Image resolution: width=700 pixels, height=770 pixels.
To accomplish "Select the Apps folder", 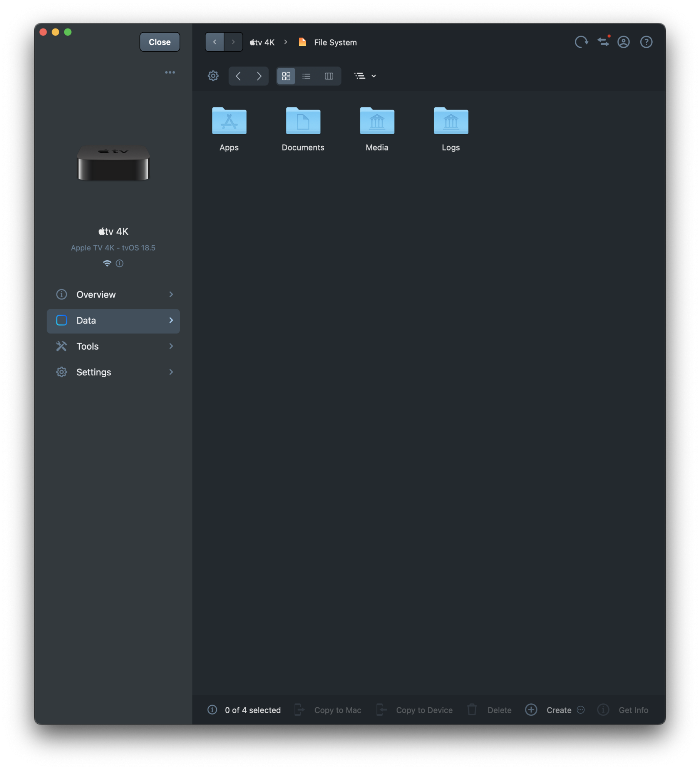I will click(229, 121).
